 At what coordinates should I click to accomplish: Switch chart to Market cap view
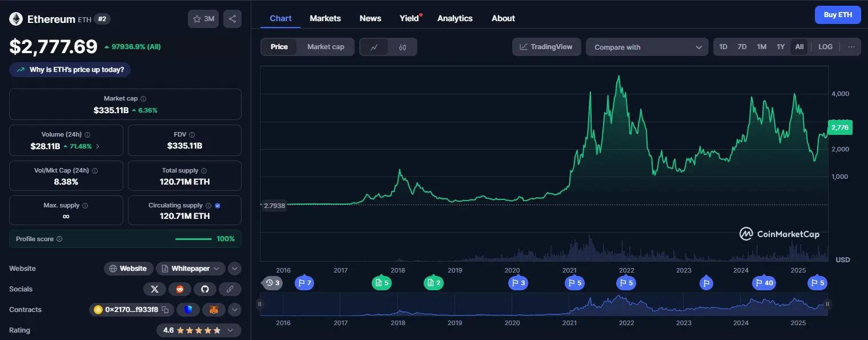click(325, 47)
